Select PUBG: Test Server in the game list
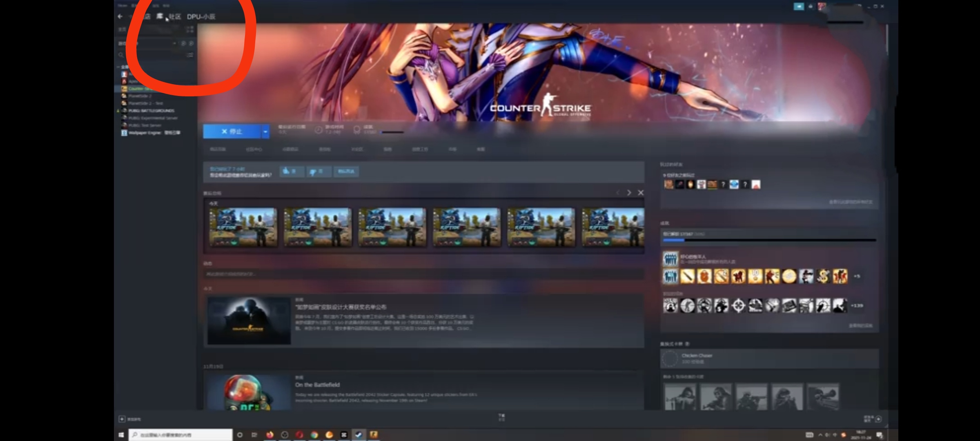980x441 pixels. pyautogui.click(x=145, y=125)
